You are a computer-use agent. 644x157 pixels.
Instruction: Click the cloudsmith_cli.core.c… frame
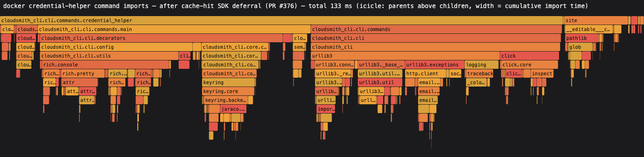tap(235, 47)
